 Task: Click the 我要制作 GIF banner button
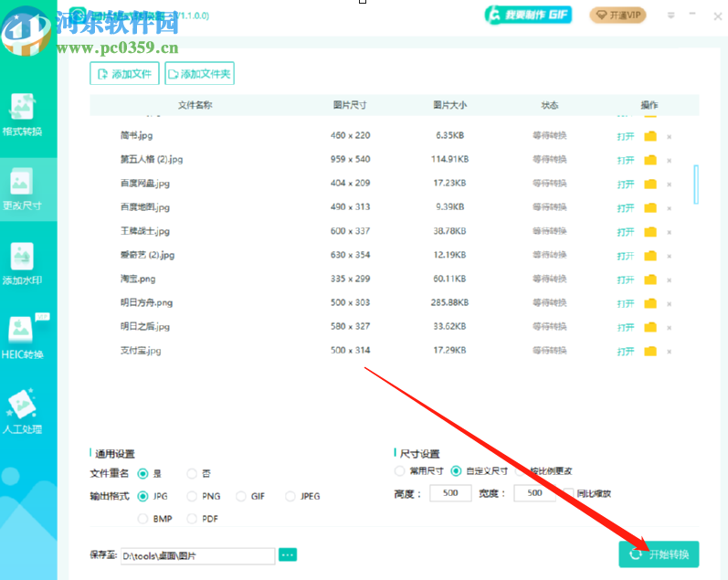528,15
